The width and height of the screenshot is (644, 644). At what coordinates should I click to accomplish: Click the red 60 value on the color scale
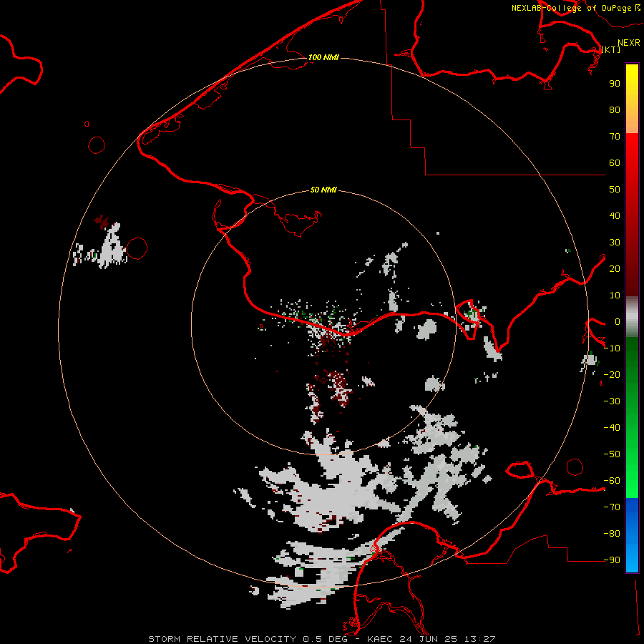point(615,163)
